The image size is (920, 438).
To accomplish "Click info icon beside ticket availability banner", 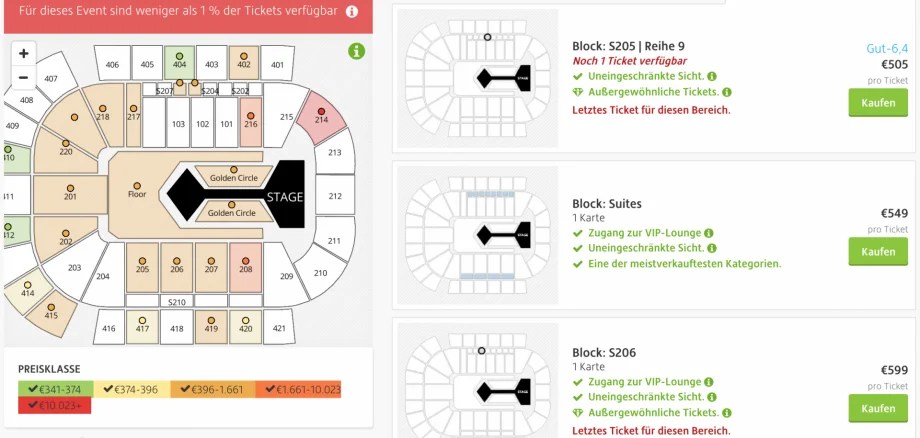I will pyautogui.click(x=351, y=12).
